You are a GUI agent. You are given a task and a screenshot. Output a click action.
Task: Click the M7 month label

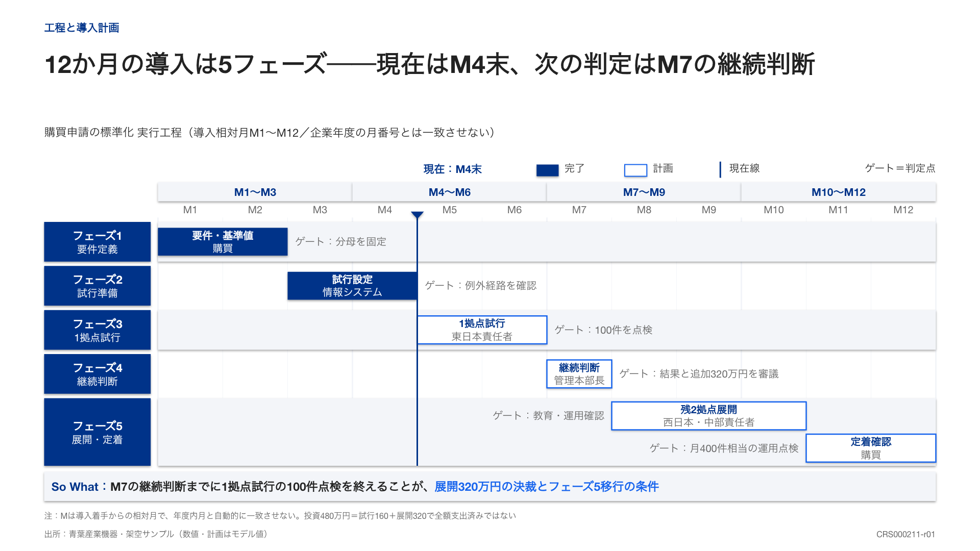[x=579, y=210]
